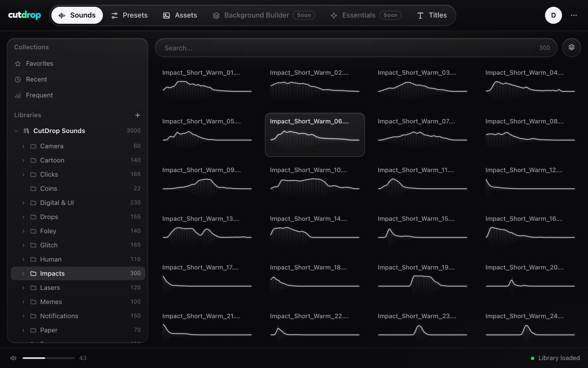This screenshot has height=368, width=588.
Task: Open the settings gear beside search
Action: point(571,48)
